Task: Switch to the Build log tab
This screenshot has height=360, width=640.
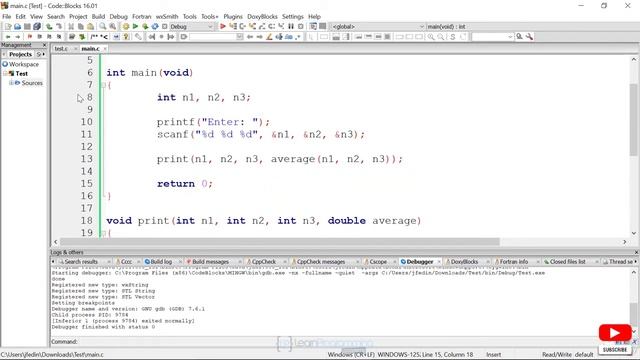Action: point(161,262)
